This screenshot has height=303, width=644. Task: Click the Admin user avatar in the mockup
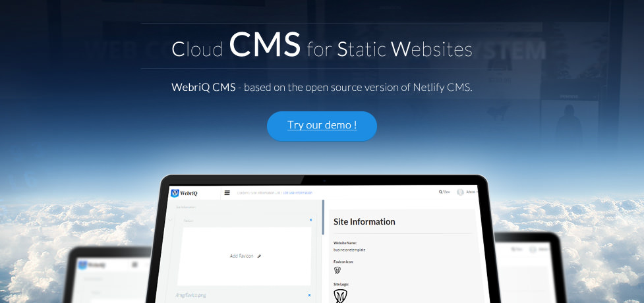tap(460, 192)
